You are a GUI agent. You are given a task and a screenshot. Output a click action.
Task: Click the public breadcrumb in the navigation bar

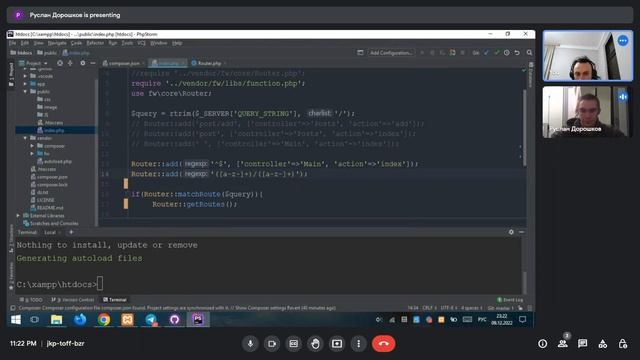[47, 53]
